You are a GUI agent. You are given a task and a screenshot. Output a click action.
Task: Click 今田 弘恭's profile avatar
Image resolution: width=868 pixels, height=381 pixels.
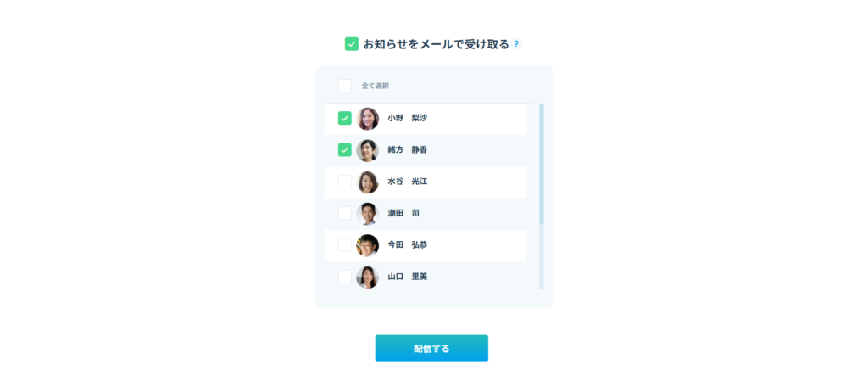tap(368, 245)
